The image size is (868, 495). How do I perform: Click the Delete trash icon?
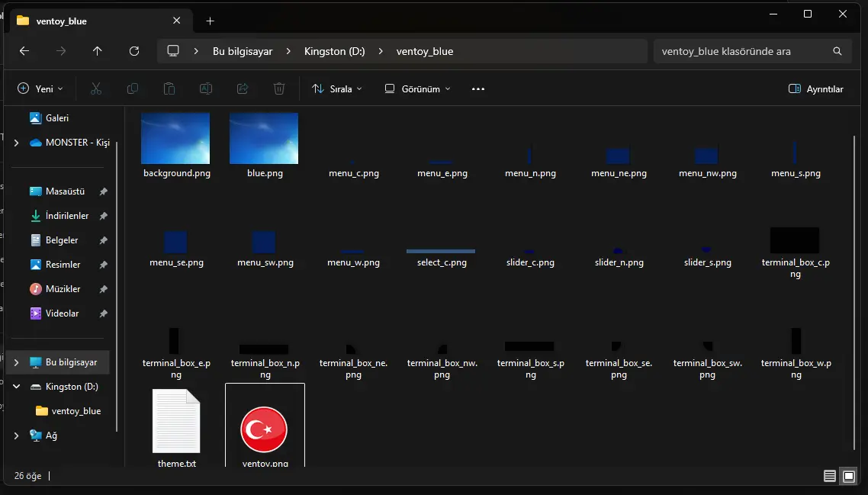tap(279, 88)
